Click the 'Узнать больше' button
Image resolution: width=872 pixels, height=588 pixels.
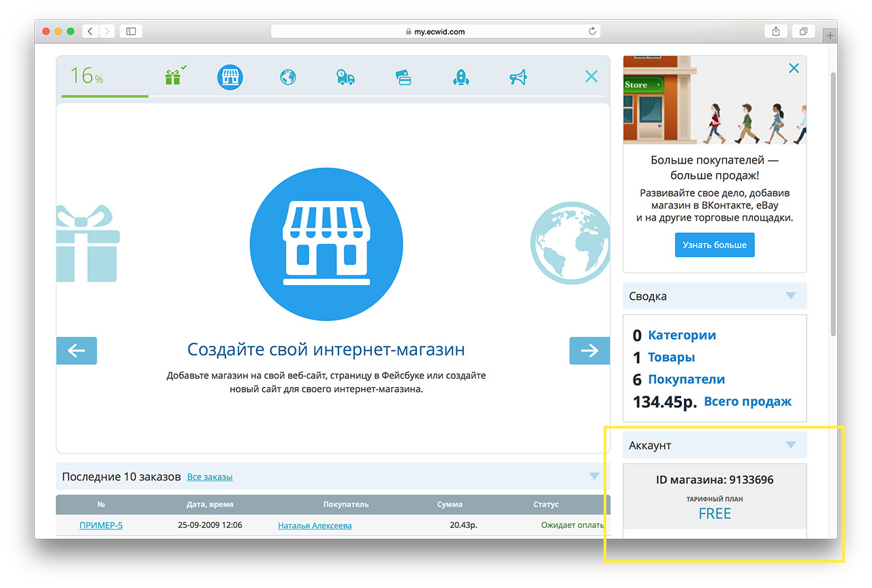[x=715, y=245]
